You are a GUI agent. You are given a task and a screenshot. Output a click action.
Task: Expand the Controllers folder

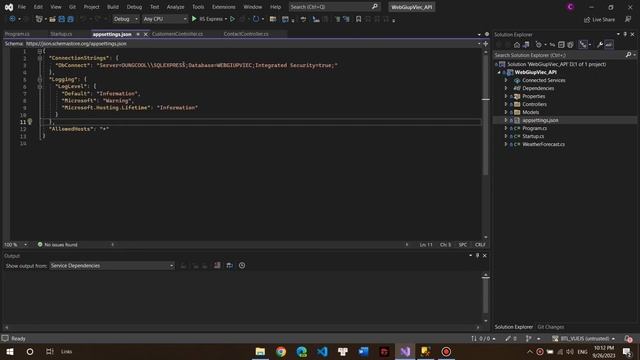506,104
